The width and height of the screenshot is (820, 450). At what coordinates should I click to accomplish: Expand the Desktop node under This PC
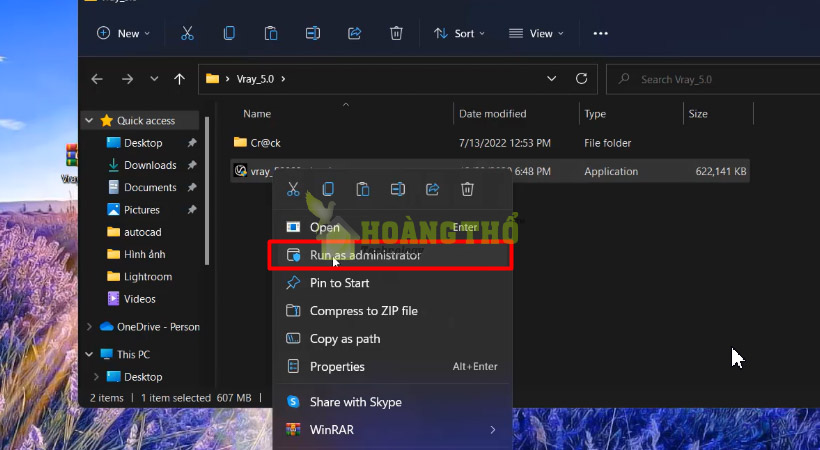point(96,377)
